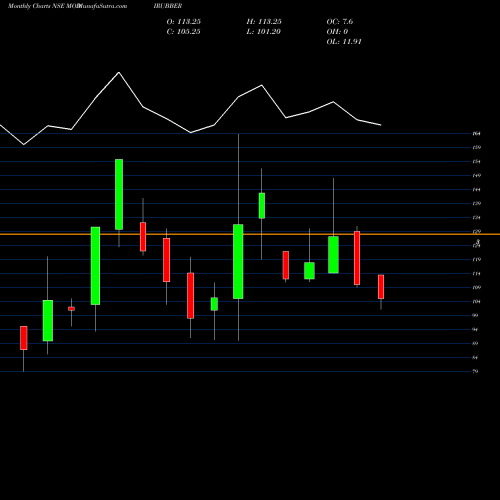Select the high value 'H: 113.25'
The height and width of the screenshot is (500, 500).
(x=264, y=21)
